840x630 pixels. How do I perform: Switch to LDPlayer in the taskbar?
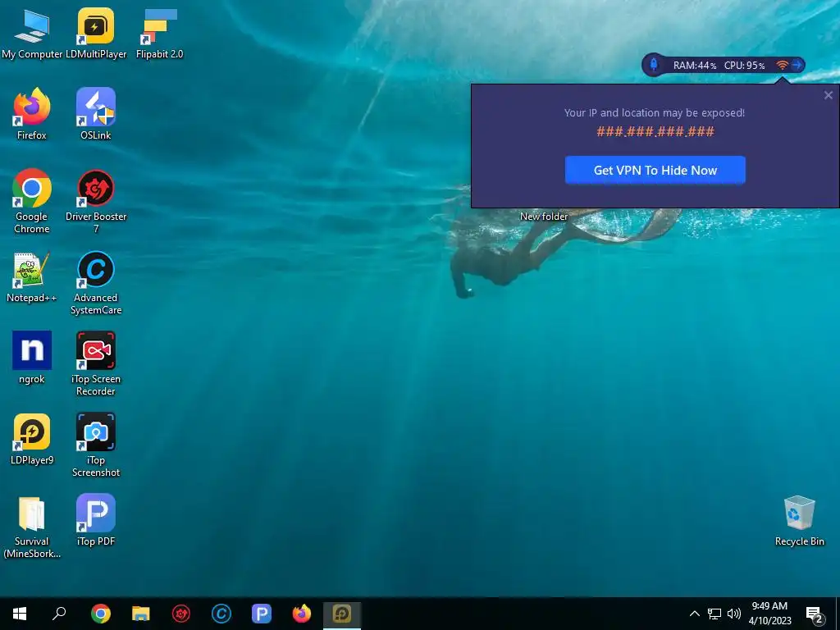pos(342,614)
